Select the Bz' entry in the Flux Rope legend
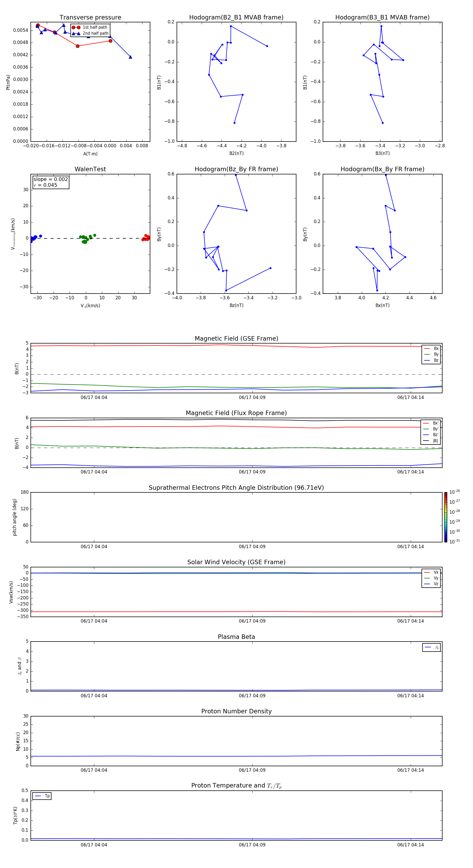This screenshot has width=473, height=868. [x=431, y=435]
